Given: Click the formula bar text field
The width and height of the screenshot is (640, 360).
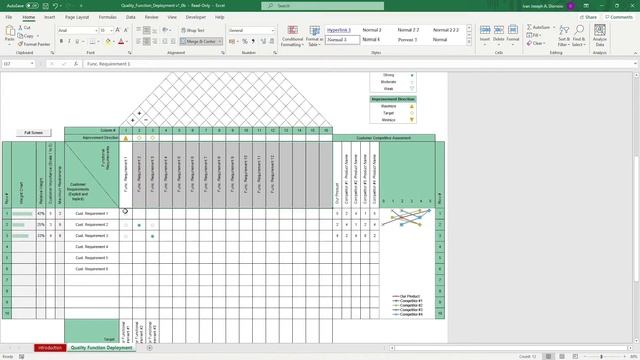Looking at the screenshot, I should pyautogui.click(x=359, y=64).
